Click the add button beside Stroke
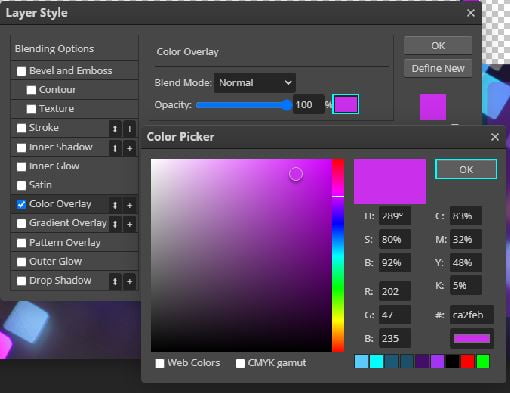Image resolution: width=510 pixels, height=393 pixels. tap(130, 128)
